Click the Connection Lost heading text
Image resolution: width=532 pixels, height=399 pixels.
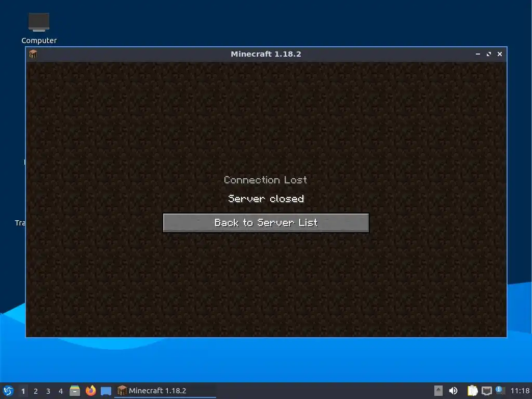point(265,180)
